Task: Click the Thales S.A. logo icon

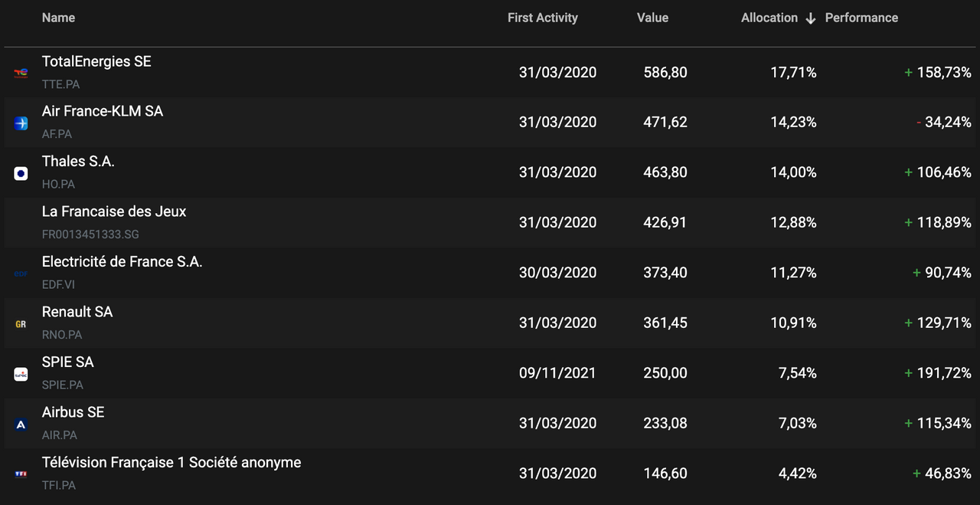Action: [x=21, y=173]
